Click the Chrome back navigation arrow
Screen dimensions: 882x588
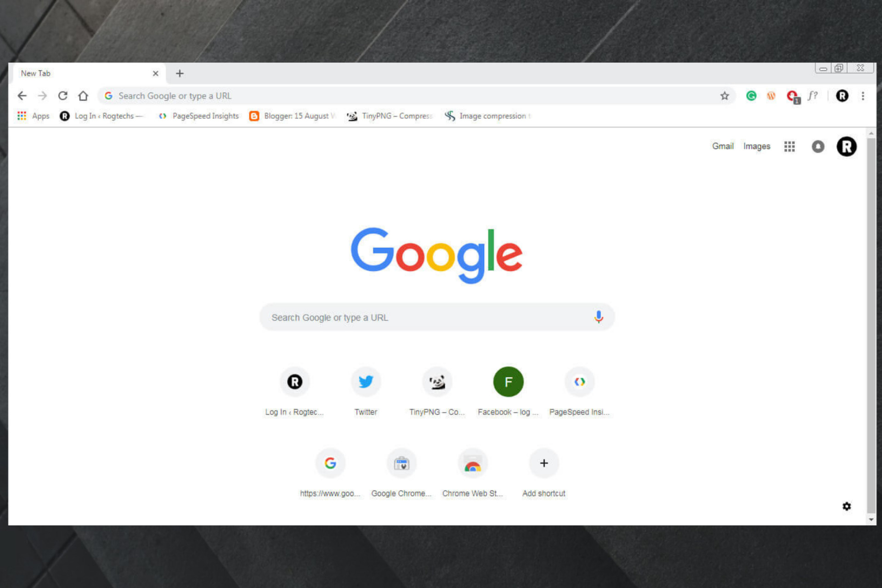[22, 96]
